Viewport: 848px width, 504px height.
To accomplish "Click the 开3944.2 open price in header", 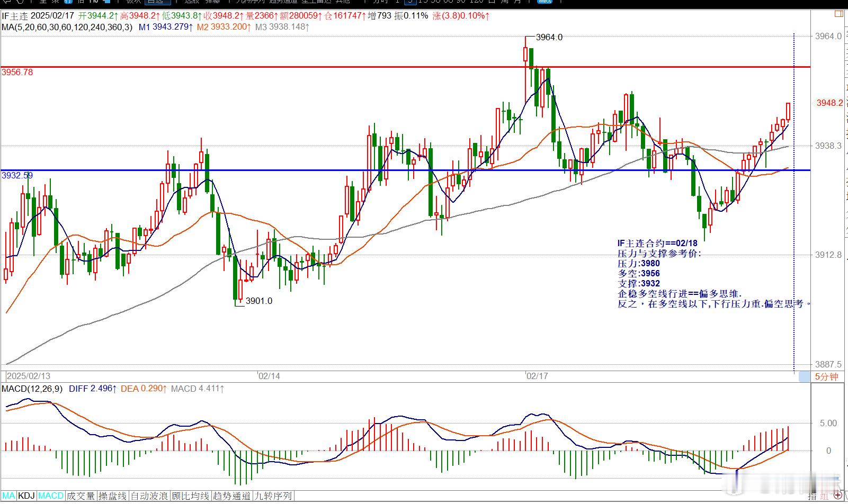I will tap(99, 16).
